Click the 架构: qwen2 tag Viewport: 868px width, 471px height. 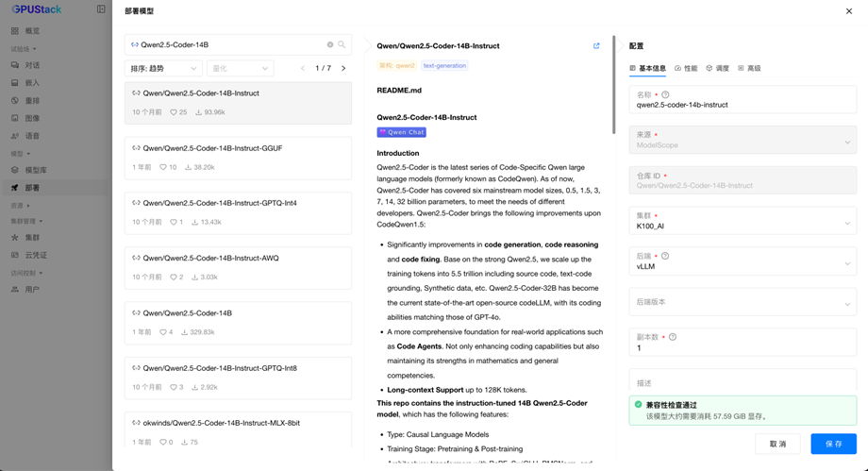[397, 65]
